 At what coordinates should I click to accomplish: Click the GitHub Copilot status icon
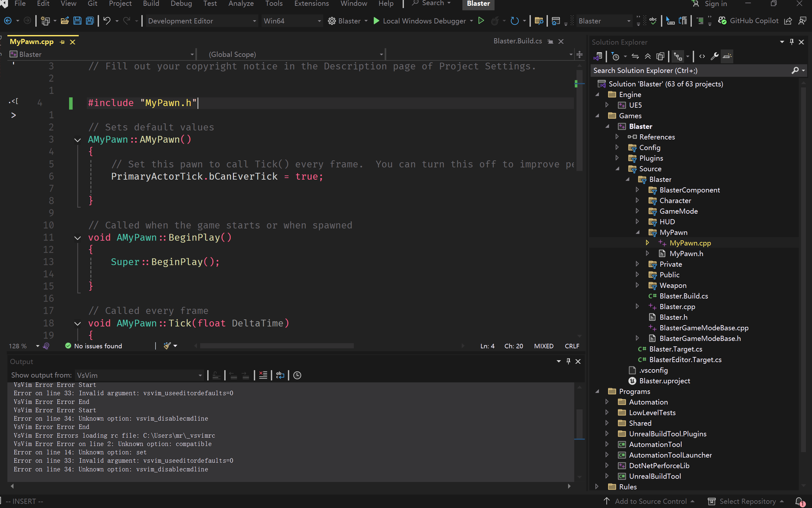[722, 21]
